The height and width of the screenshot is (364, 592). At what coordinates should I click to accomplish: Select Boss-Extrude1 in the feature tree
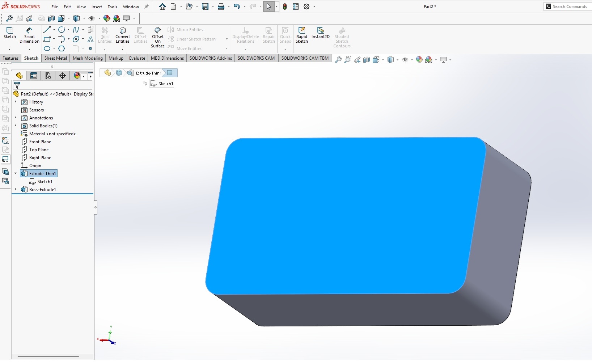[x=42, y=190]
